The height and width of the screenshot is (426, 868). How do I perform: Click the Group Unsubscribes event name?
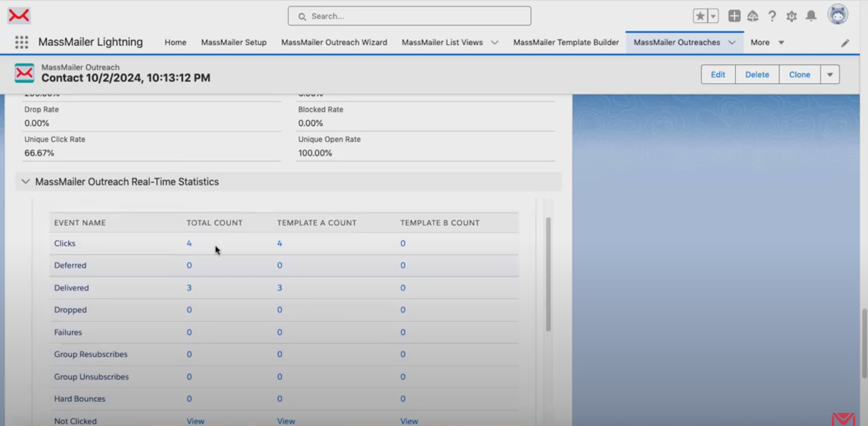coord(91,377)
